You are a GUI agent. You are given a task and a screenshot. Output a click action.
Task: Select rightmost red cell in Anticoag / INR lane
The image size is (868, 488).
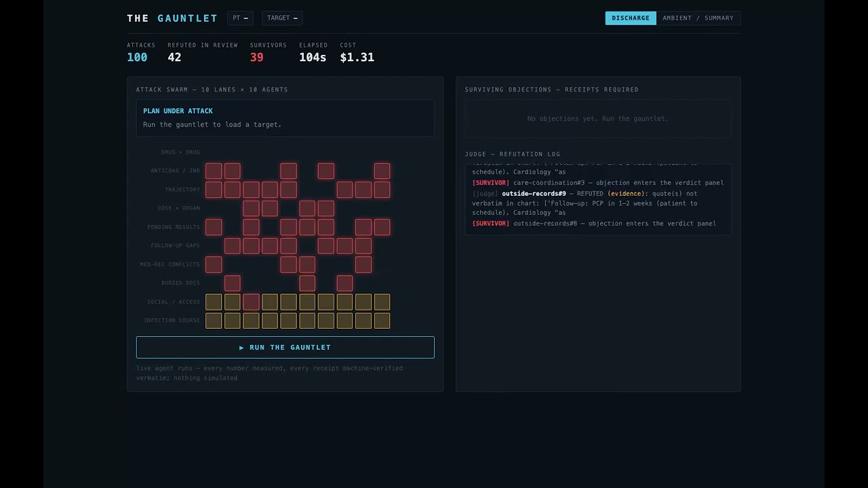(382, 171)
